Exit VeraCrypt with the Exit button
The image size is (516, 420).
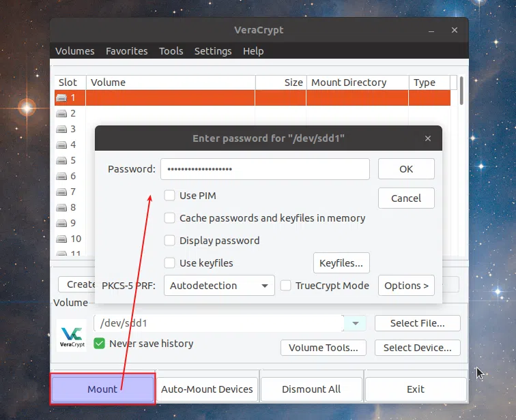coord(416,389)
